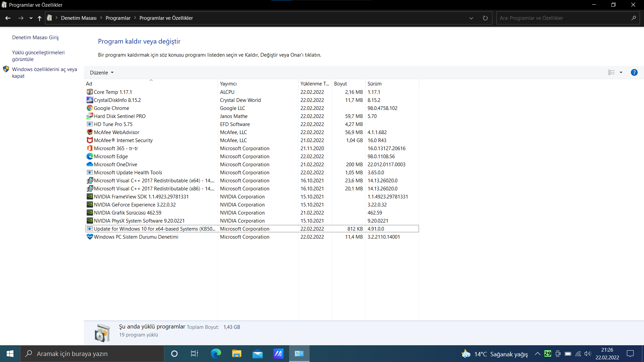Image resolution: width=644 pixels, height=362 pixels.
Task: Open the address bar history dropdown
Action: [471, 18]
